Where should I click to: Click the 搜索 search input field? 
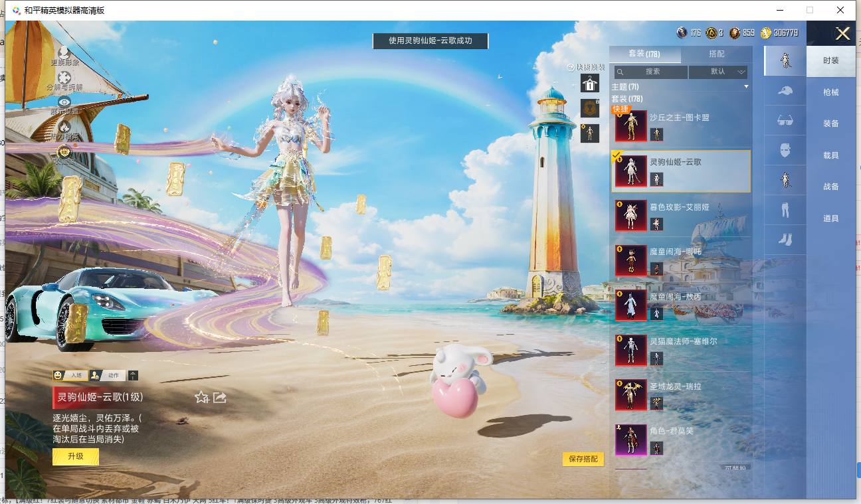click(652, 72)
